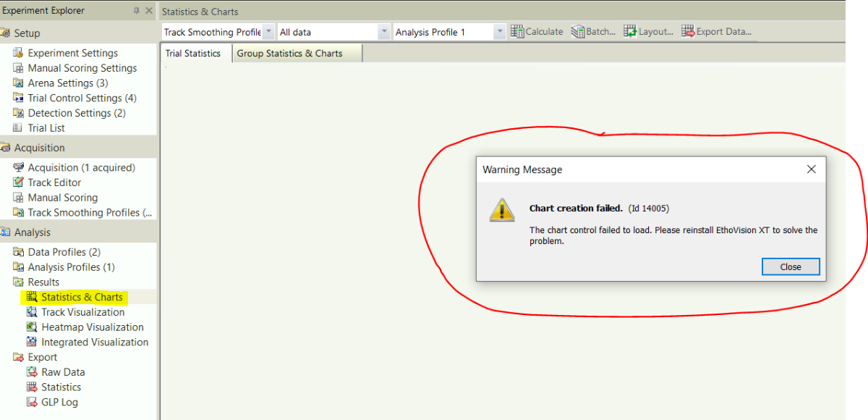868x420 pixels.
Task: Switch to the Trial Statistics tab
Action: (x=193, y=54)
